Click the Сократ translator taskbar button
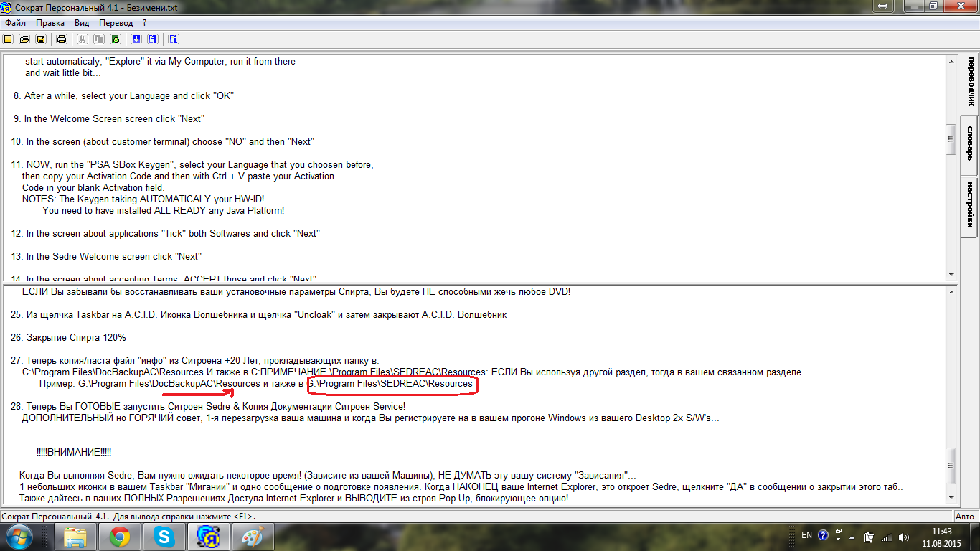The image size is (980, 551). (208, 537)
